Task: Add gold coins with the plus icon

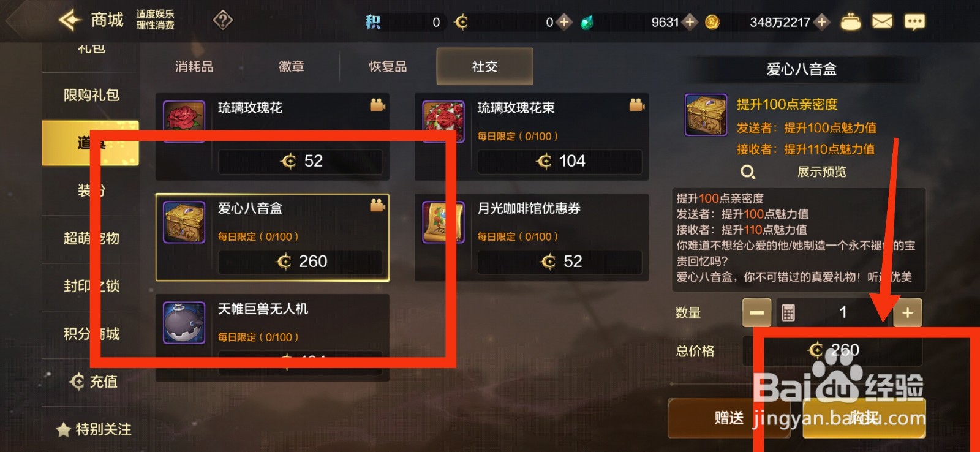Action: point(822,22)
